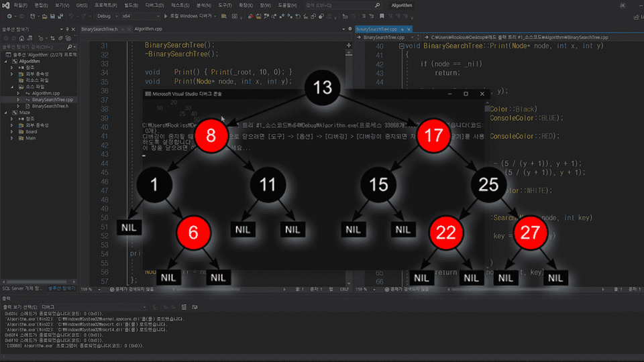Image resolution: width=644 pixels, height=362 pixels.
Task: Click the editor settings gear icon near tabs
Action: (350, 29)
